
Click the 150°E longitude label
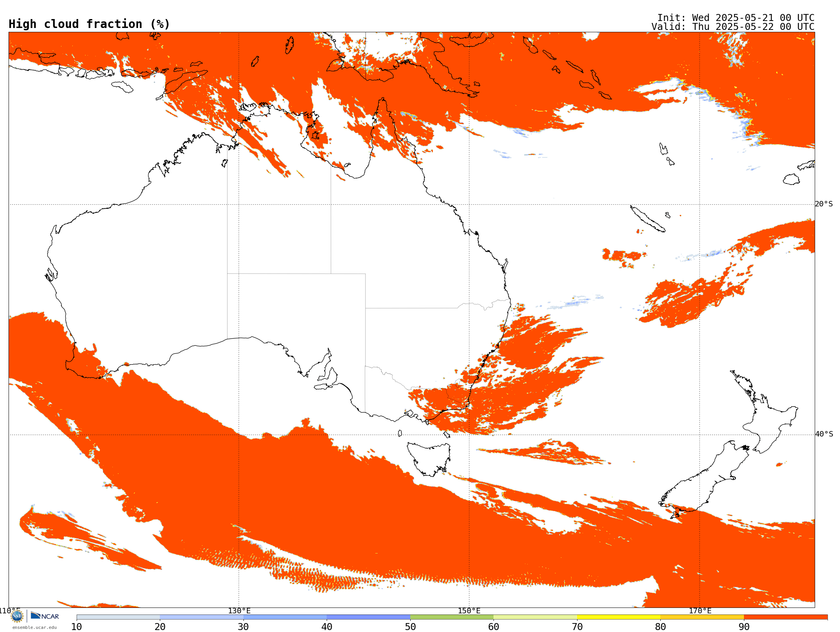469,611
